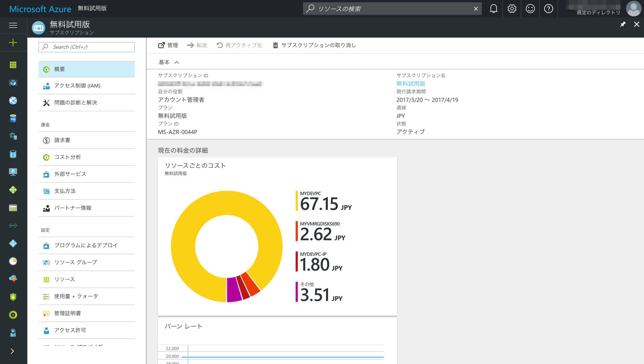Open Resource groups cube icon in far-left rail
This screenshot has width=644, height=364.
pos(13,83)
